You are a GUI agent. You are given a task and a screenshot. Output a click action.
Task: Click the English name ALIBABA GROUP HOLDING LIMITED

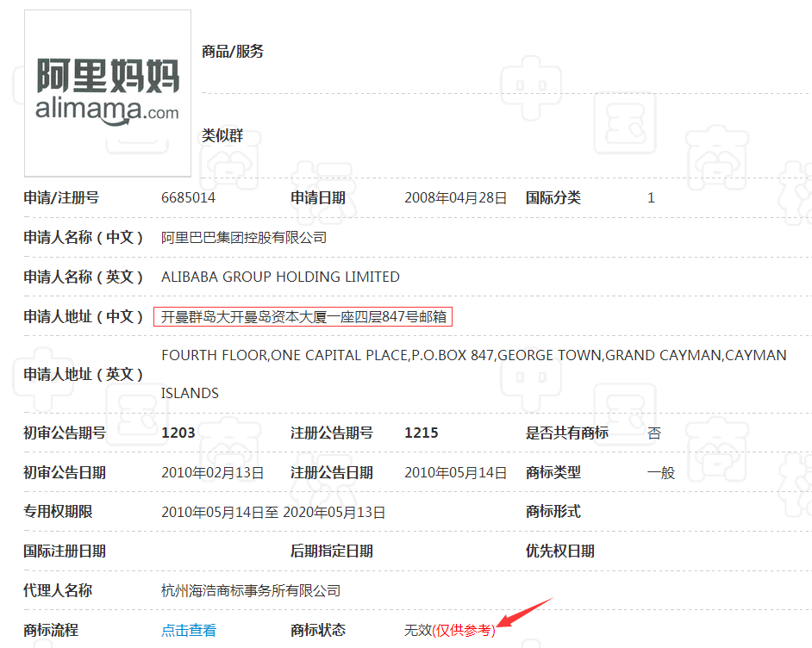[x=280, y=277]
